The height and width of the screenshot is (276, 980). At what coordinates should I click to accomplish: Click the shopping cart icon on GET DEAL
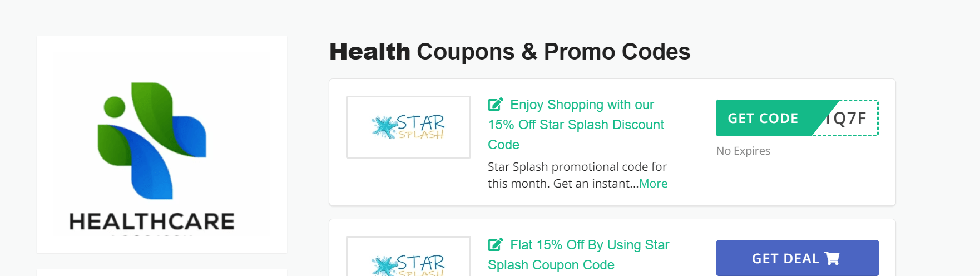click(832, 258)
